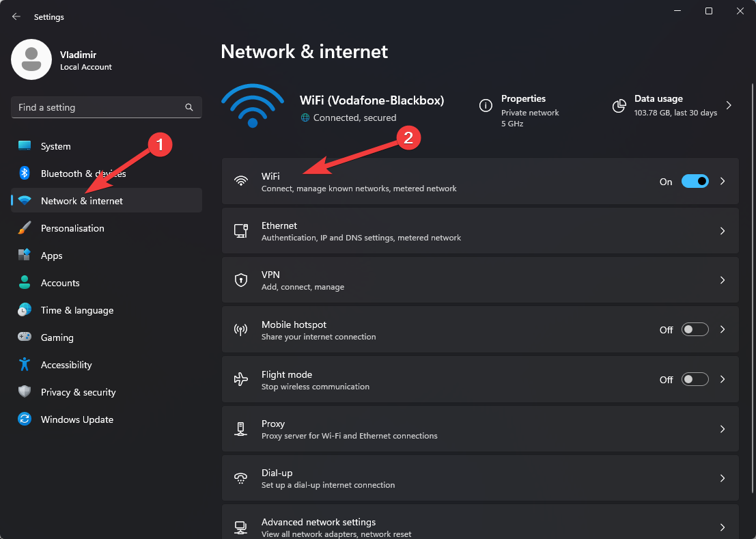The image size is (756, 539).
Task: Open the Time & language section
Action: coord(77,310)
